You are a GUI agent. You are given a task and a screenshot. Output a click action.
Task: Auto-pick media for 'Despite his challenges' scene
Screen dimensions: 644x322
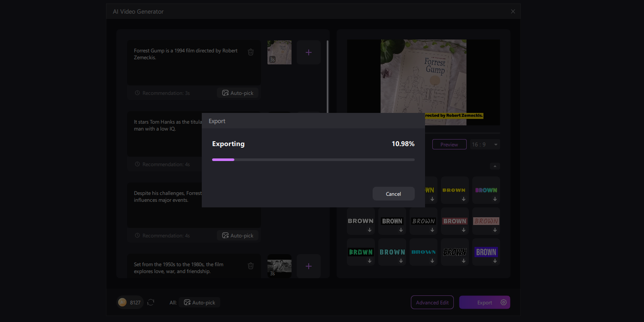(237, 235)
